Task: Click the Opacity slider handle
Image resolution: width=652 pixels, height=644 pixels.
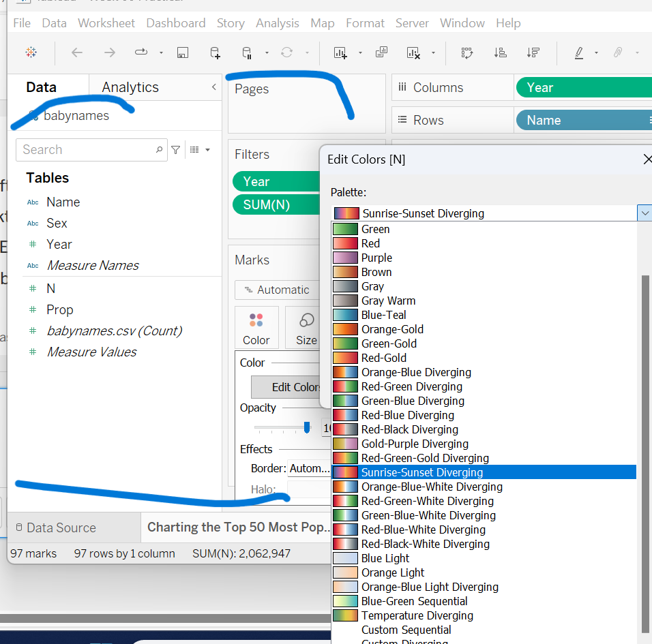Action: pos(307,427)
